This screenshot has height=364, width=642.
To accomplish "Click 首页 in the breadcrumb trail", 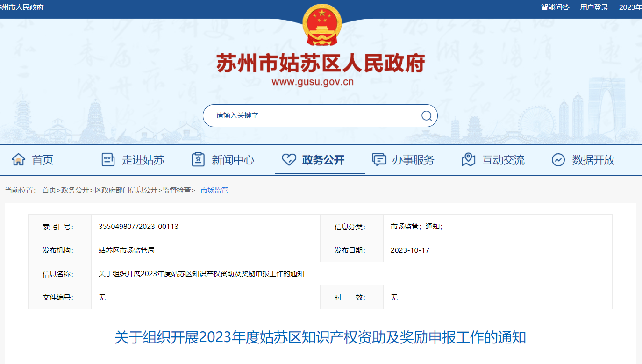I will [x=49, y=190].
